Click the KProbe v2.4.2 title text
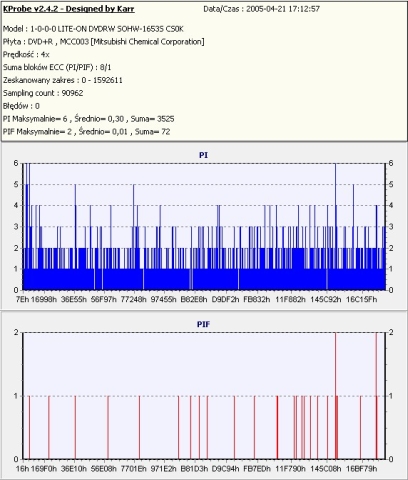The image size is (408, 480). point(69,9)
